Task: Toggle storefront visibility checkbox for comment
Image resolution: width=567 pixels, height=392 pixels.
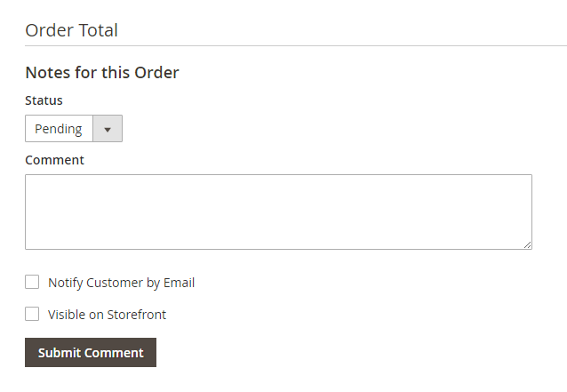Action: click(32, 314)
